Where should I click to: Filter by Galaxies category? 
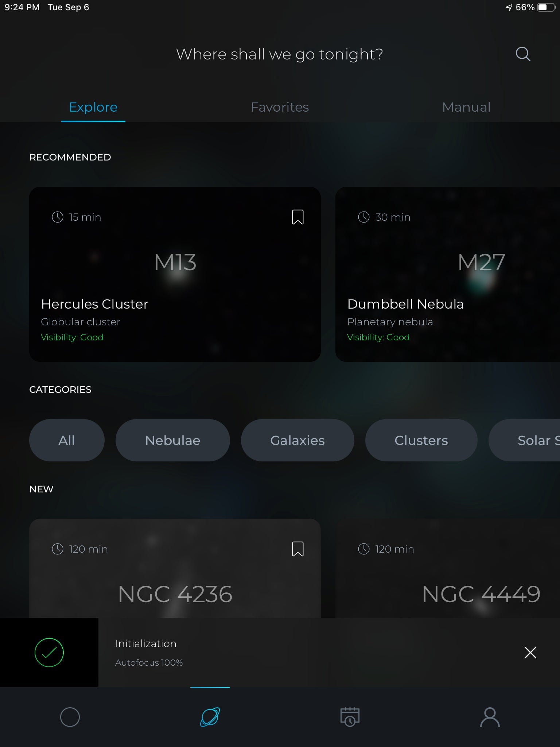297,440
